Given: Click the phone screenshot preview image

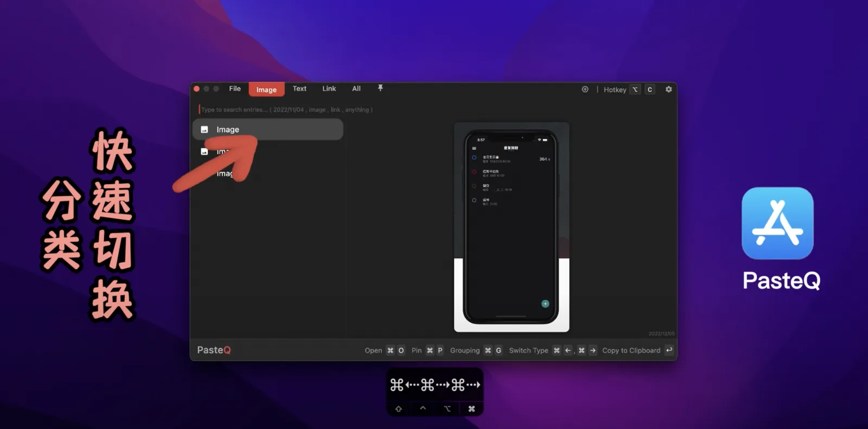Looking at the screenshot, I should coord(512,227).
